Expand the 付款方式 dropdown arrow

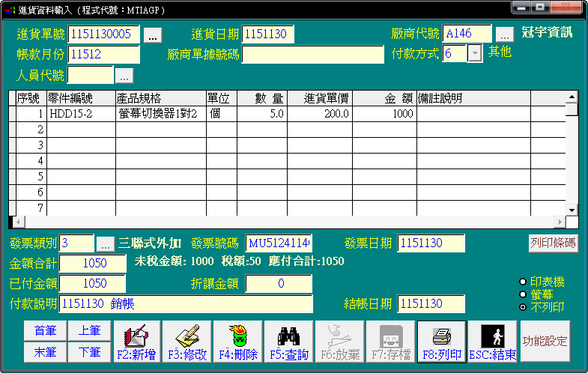point(475,53)
